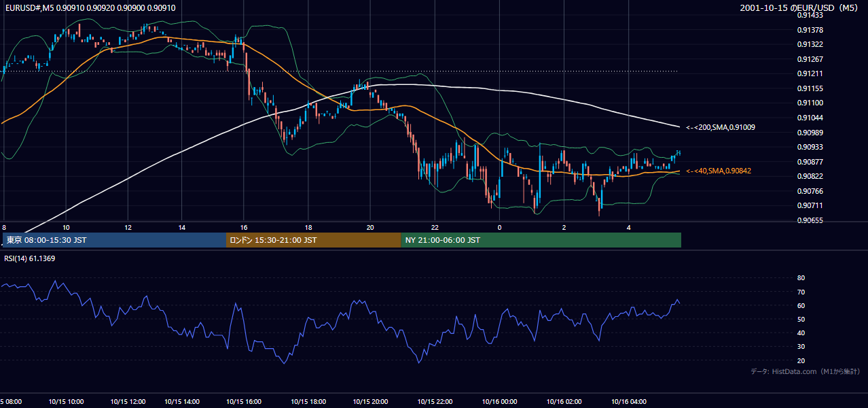Click hour label 20 under price chart
868x408 pixels.
click(370, 227)
